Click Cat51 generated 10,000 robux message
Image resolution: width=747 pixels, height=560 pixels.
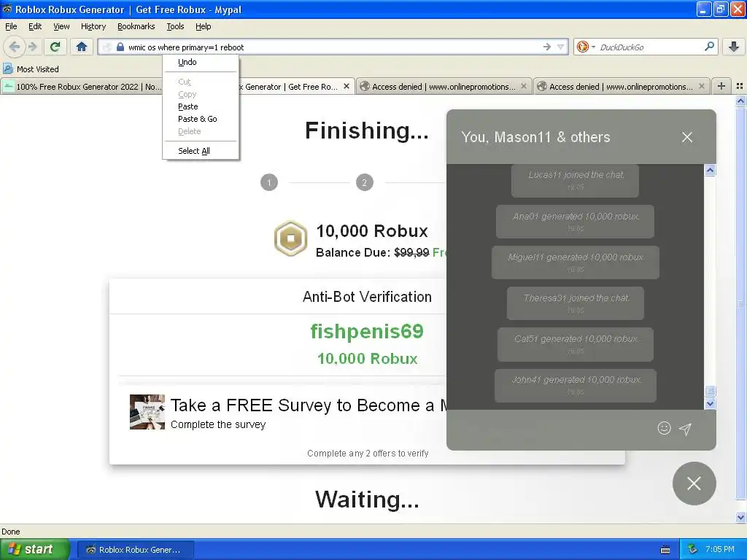[x=575, y=344]
